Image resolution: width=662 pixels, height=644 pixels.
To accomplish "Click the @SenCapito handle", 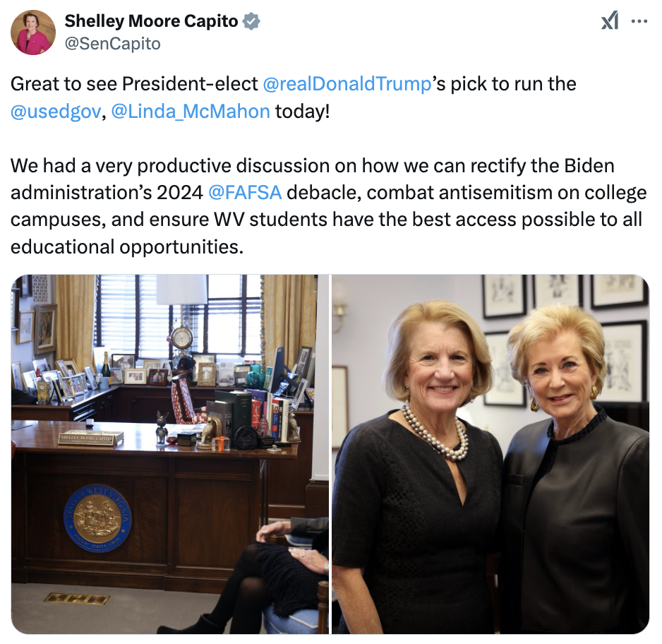I will (112, 44).
